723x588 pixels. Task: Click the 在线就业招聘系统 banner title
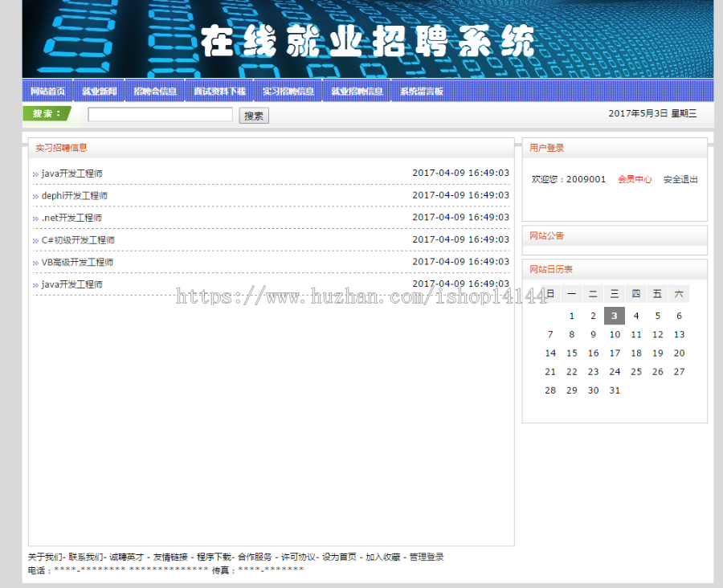click(x=367, y=42)
